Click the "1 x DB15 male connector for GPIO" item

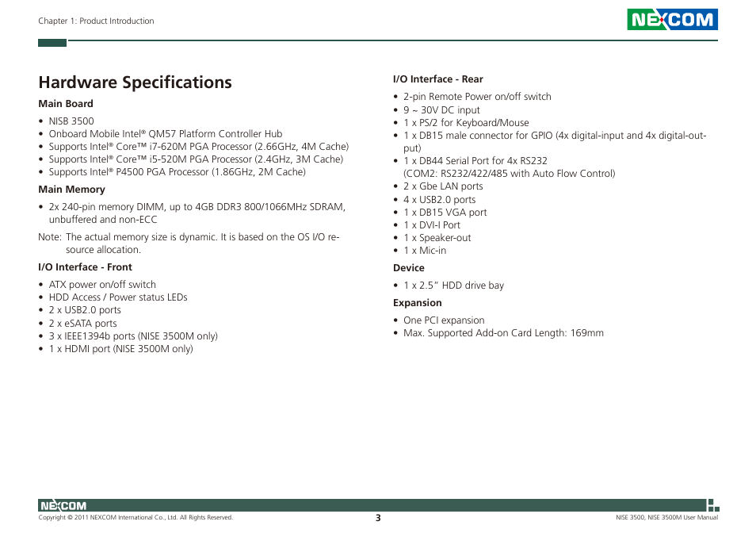pos(555,142)
